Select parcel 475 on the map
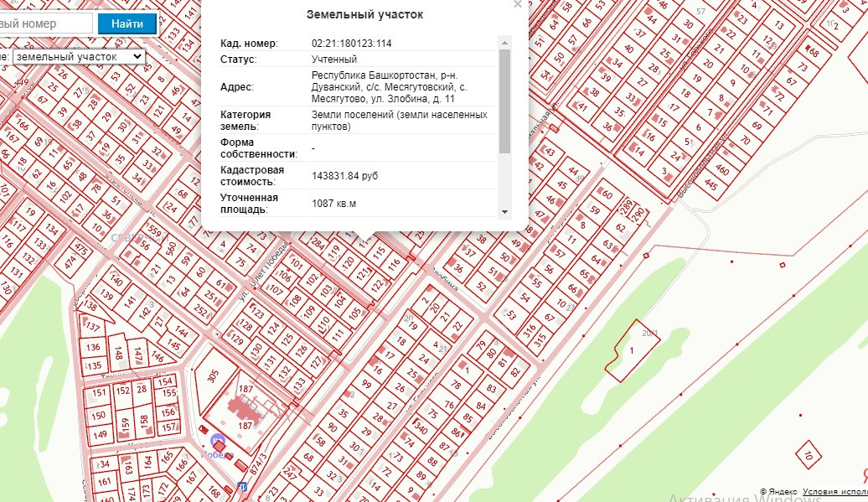The width and height of the screenshot is (868, 502). pyautogui.click(x=81, y=248)
